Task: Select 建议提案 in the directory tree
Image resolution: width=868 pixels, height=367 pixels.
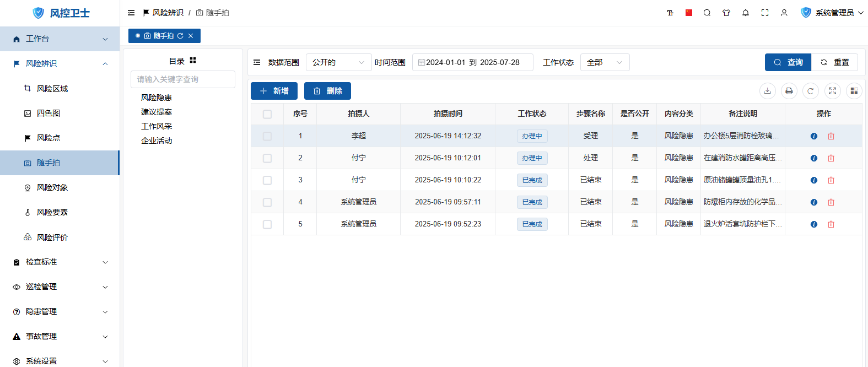Action: click(x=157, y=112)
